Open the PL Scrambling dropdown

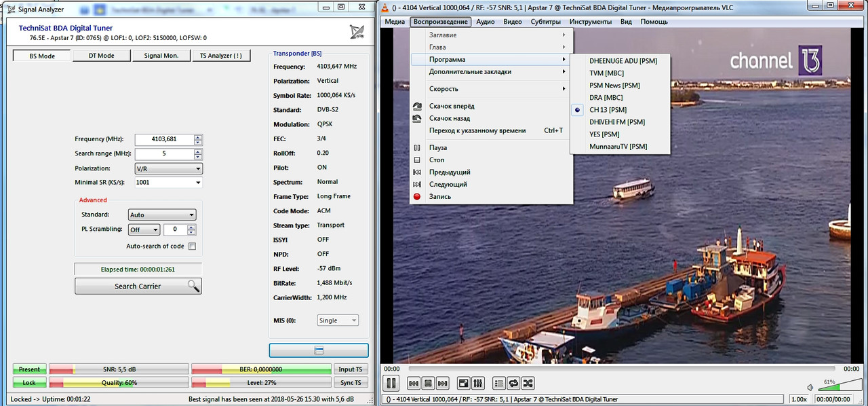point(143,229)
